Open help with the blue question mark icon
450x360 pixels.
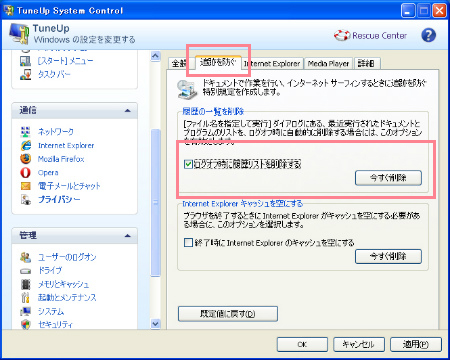[428, 35]
